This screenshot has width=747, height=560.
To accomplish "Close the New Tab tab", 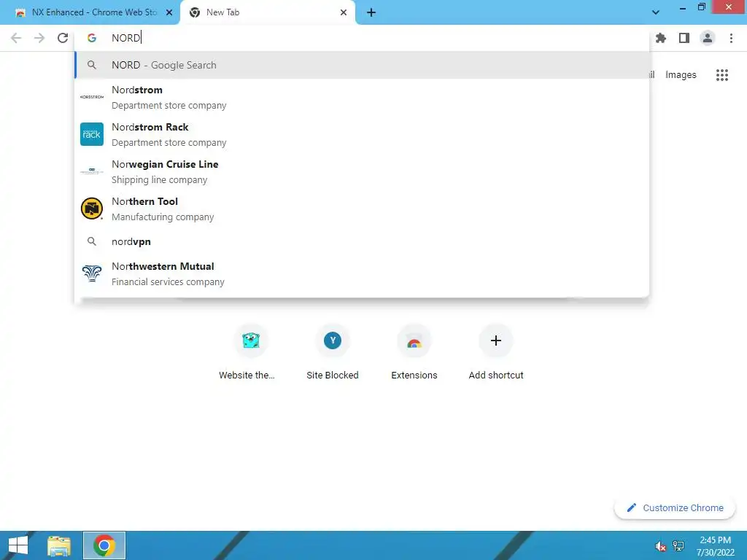I will pos(344,13).
